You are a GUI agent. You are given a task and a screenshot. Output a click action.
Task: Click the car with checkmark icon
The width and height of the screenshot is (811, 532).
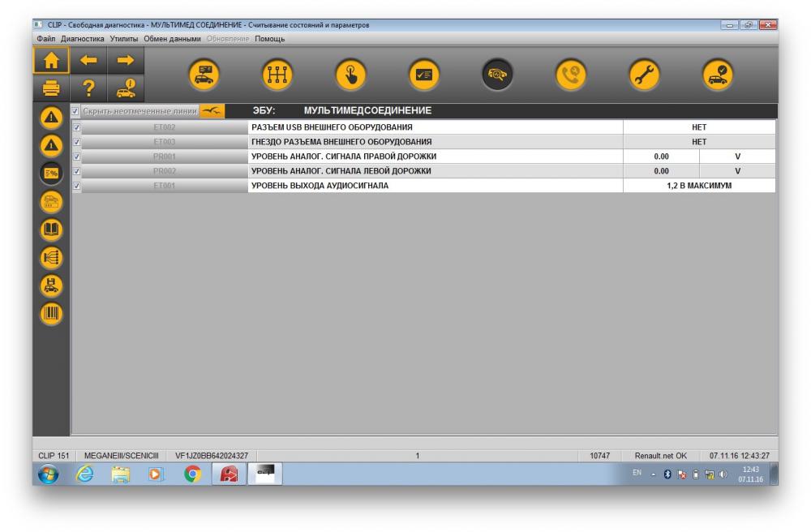pyautogui.click(x=718, y=75)
